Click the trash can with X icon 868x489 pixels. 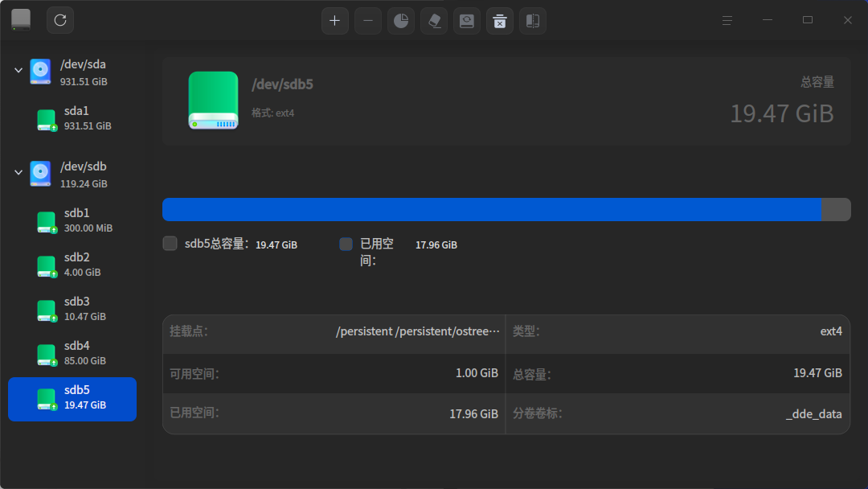click(x=500, y=21)
